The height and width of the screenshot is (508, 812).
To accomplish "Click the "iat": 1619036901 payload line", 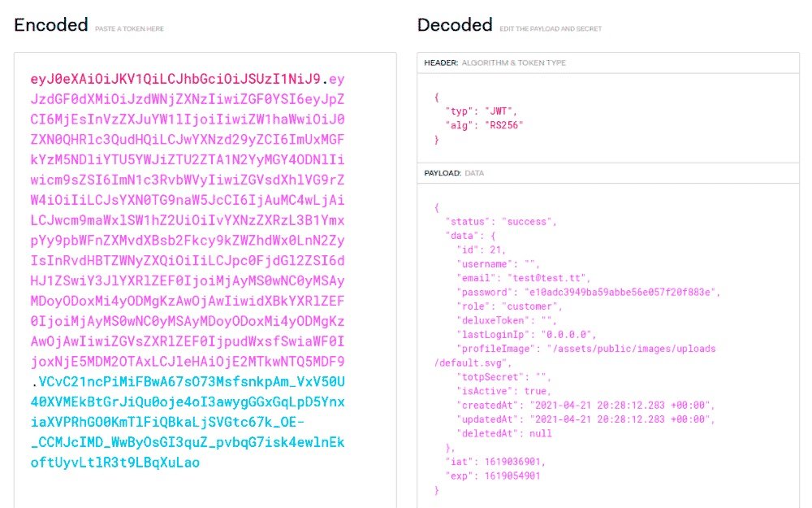I will (495, 462).
